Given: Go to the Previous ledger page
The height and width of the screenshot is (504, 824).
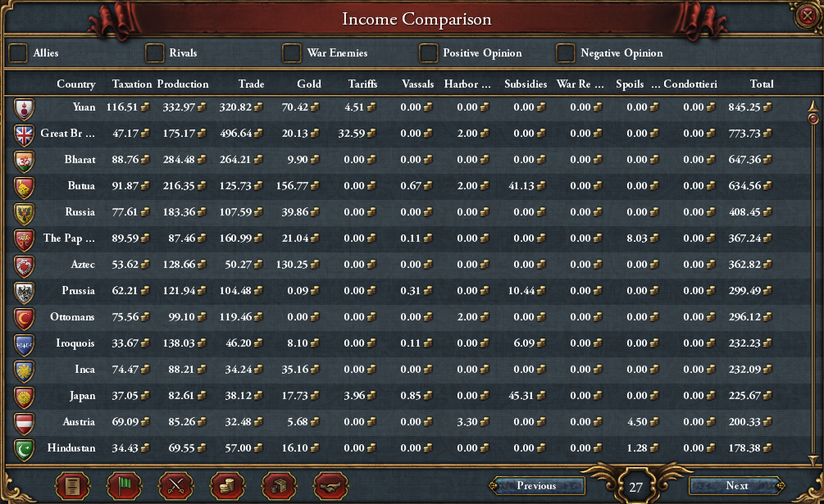Looking at the screenshot, I should pos(536,486).
